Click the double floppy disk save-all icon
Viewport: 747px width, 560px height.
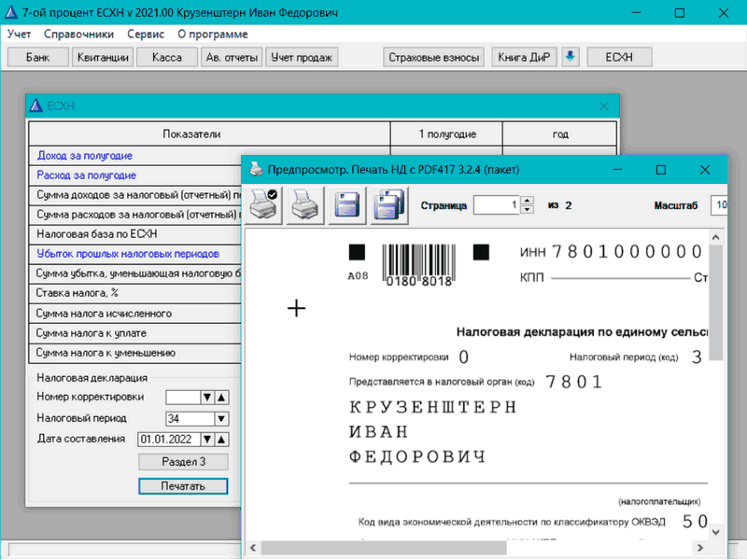[388, 203]
